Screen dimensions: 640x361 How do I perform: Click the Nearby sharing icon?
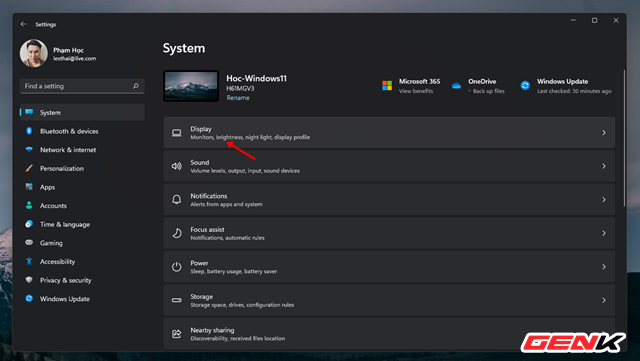point(176,334)
